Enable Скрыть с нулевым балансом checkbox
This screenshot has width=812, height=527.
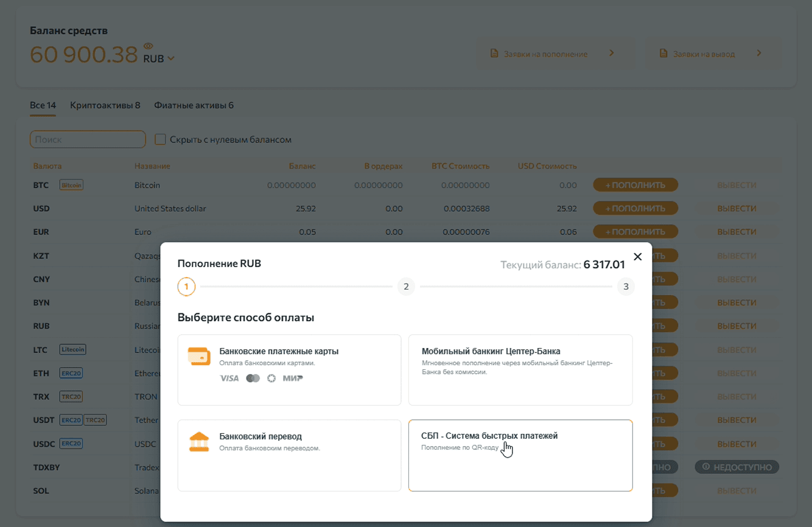coord(160,139)
